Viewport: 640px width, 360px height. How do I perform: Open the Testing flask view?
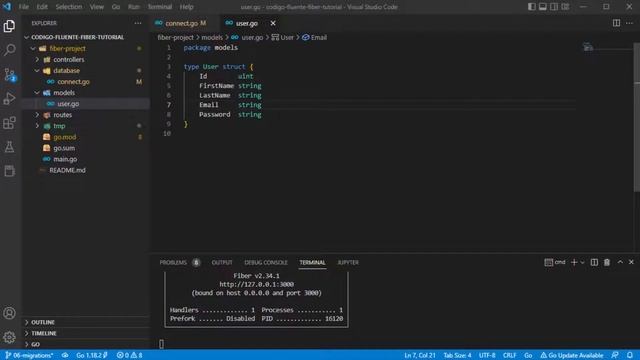click(9, 147)
